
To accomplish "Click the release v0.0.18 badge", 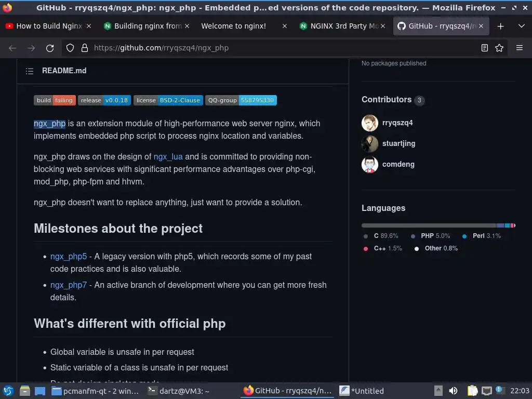I will [x=104, y=100].
